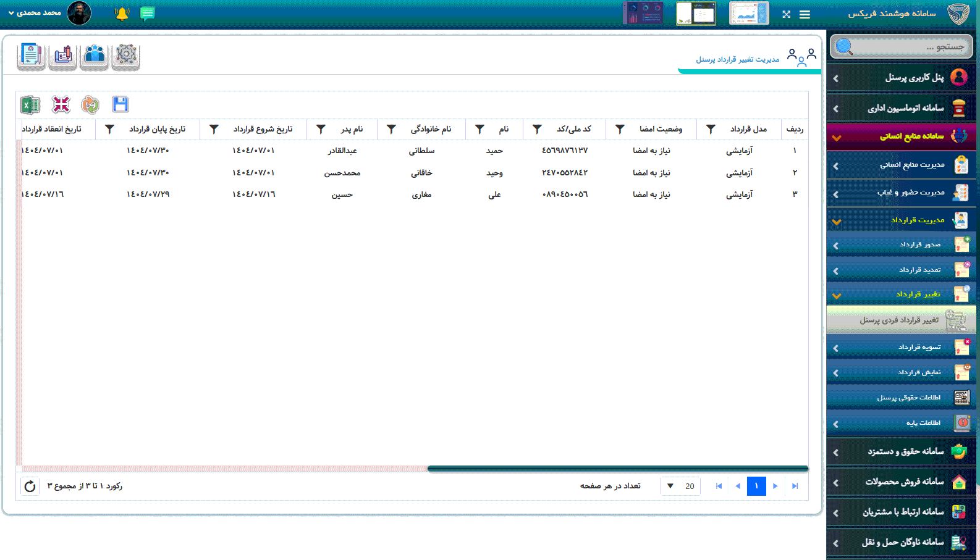Image resolution: width=980 pixels, height=560 pixels.
Task: Click page number 1 button
Action: pos(756,487)
